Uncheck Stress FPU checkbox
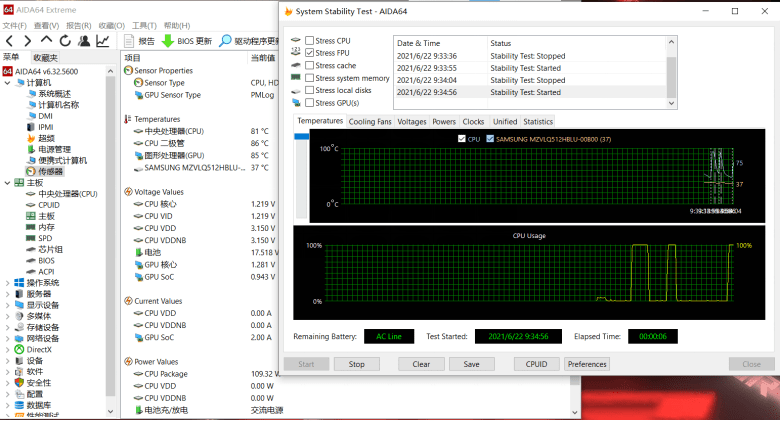 (x=309, y=53)
